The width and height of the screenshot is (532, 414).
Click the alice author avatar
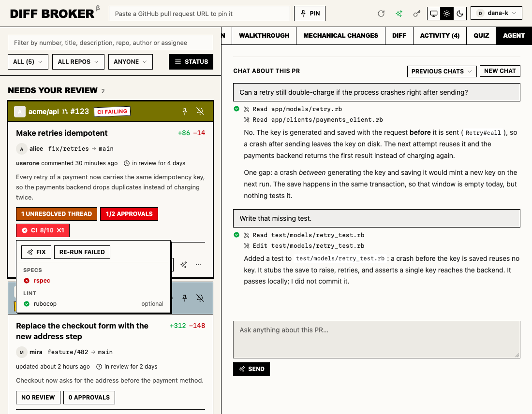pos(21,149)
